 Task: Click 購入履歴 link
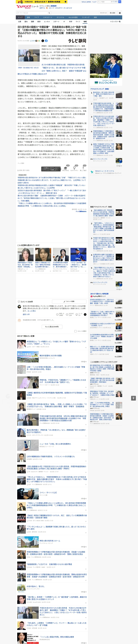pyautogui.click(x=112, y=13)
